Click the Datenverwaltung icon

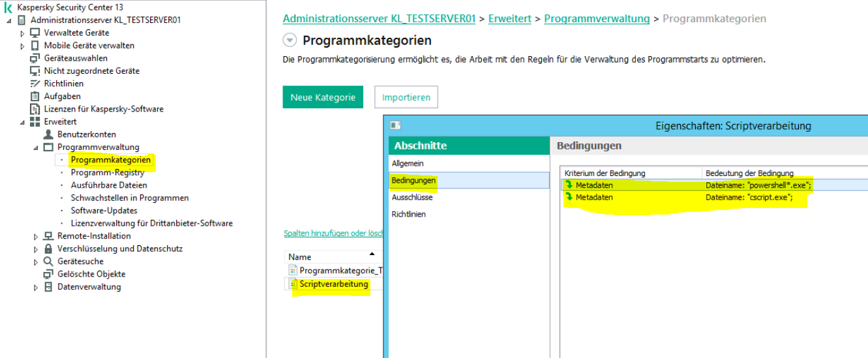click(48, 287)
